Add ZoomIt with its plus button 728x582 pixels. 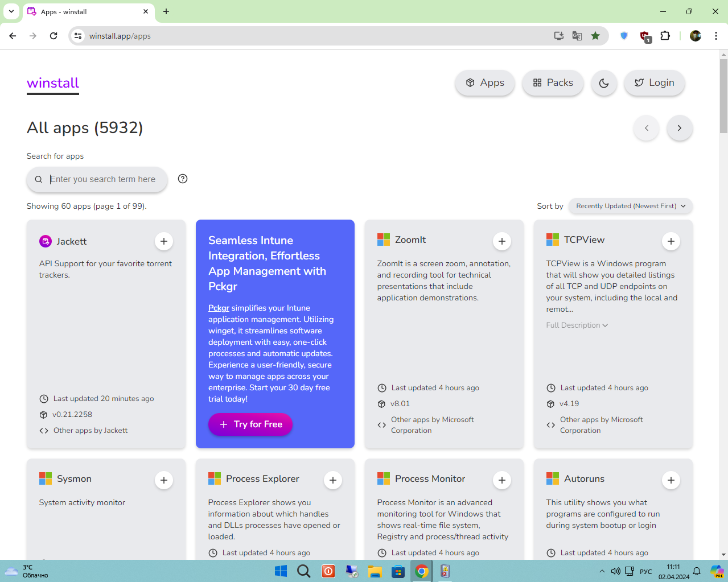(x=502, y=241)
